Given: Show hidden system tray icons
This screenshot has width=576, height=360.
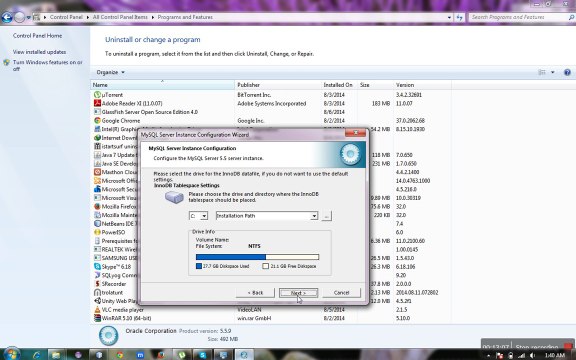Looking at the screenshot, I should tap(489, 356).
